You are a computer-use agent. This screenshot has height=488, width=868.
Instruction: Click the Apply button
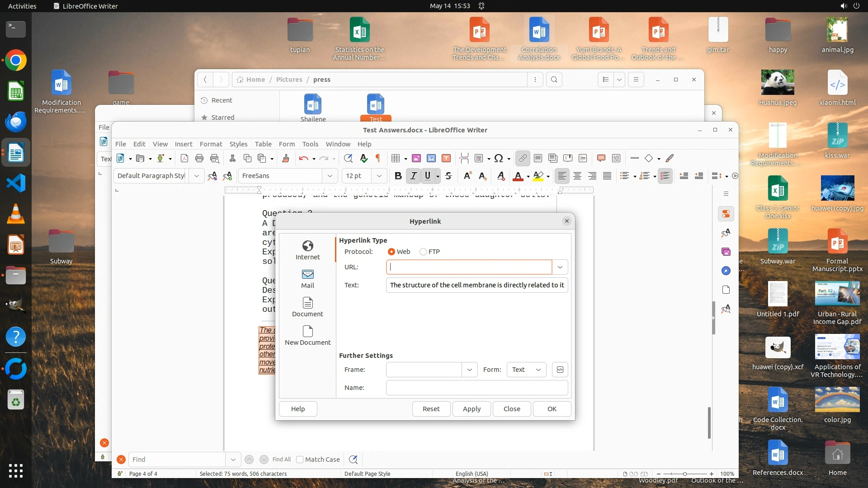point(472,409)
